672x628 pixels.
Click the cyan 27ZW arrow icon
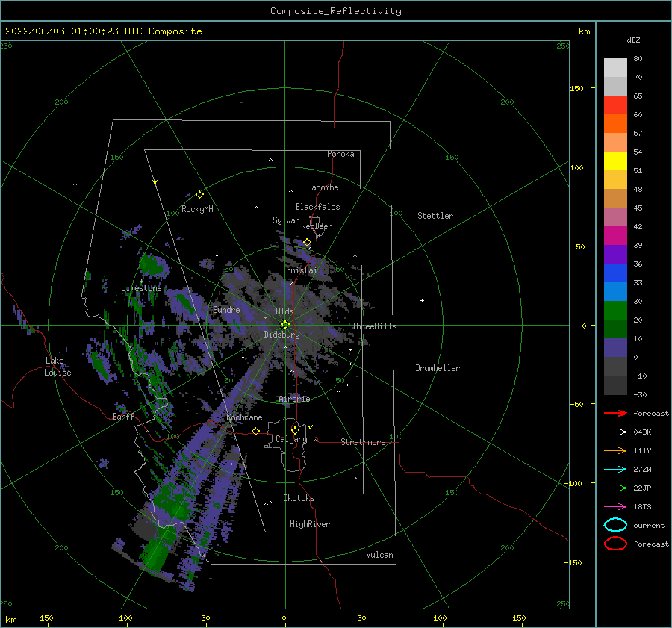pos(615,470)
